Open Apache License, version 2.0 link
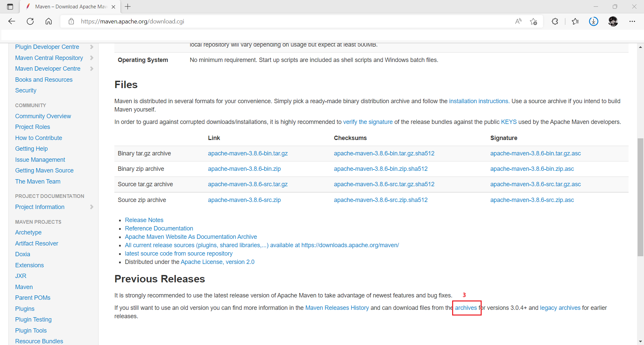 click(x=217, y=262)
